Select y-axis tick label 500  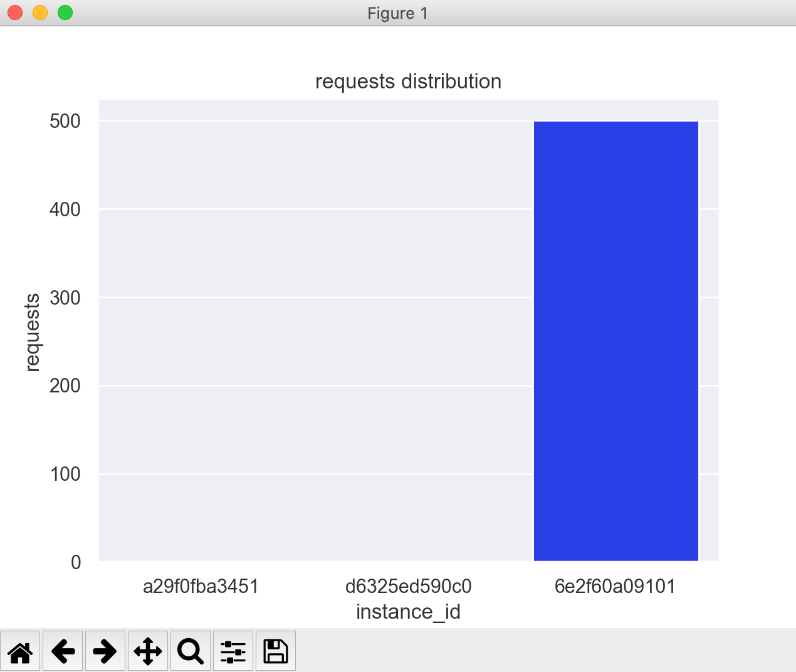pyautogui.click(x=65, y=121)
